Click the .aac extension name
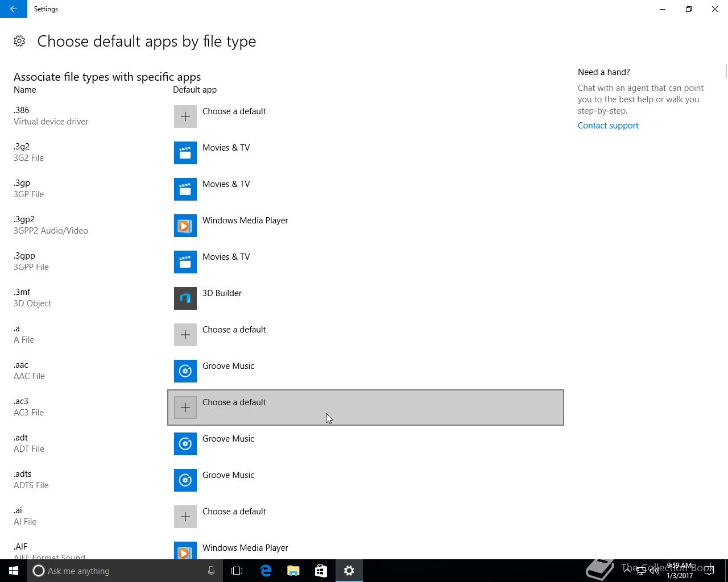The height and width of the screenshot is (582, 728). click(x=21, y=365)
